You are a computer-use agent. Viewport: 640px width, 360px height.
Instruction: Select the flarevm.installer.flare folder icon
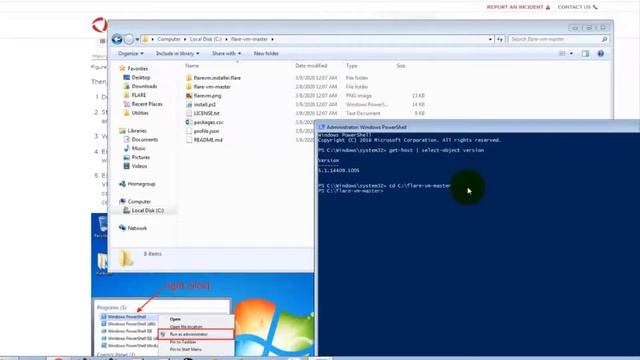click(189, 78)
